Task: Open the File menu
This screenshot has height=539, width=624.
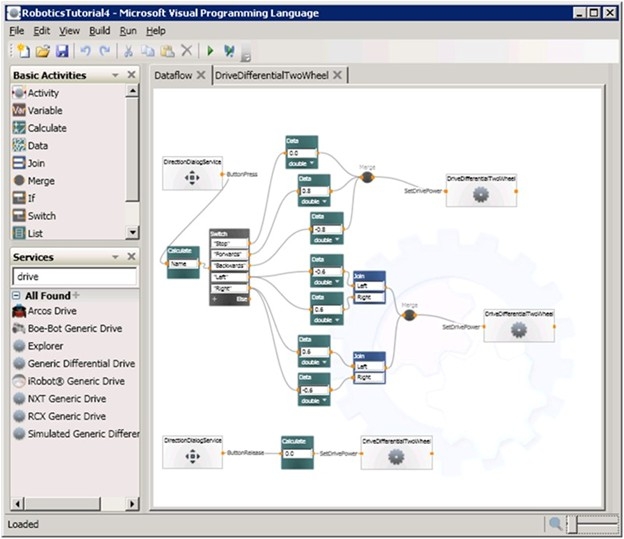Action: click(16, 31)
